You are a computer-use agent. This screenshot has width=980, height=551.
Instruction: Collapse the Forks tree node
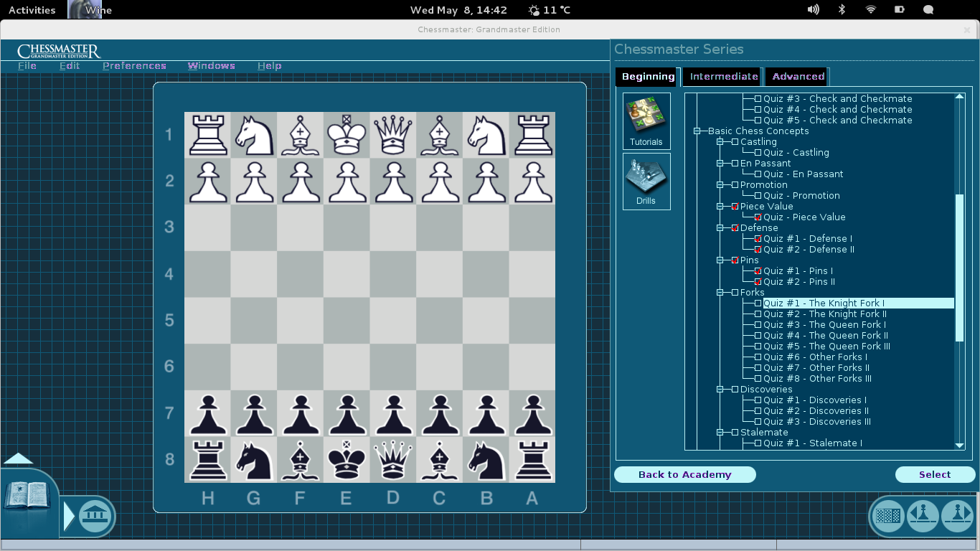pyautogui.click(x=720, y=293)
